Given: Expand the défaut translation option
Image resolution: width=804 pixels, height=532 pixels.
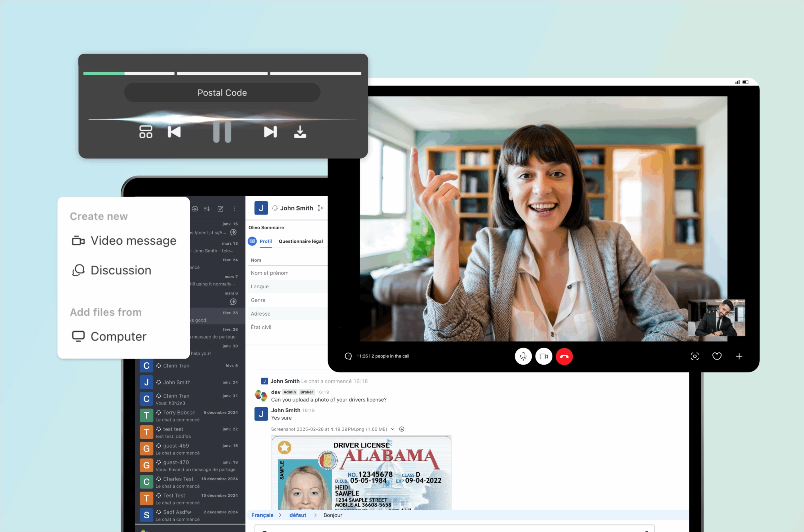Looking at the screenshot, I should tap(297, 515).
